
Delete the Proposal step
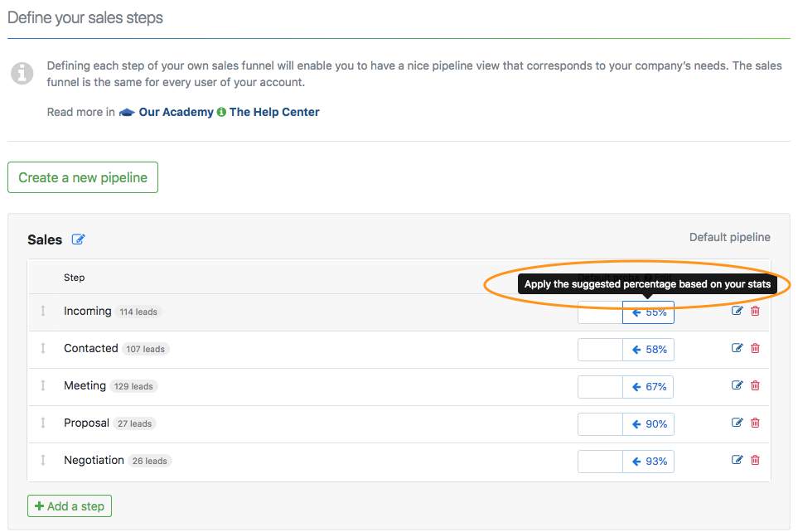[x=755, y=423]
